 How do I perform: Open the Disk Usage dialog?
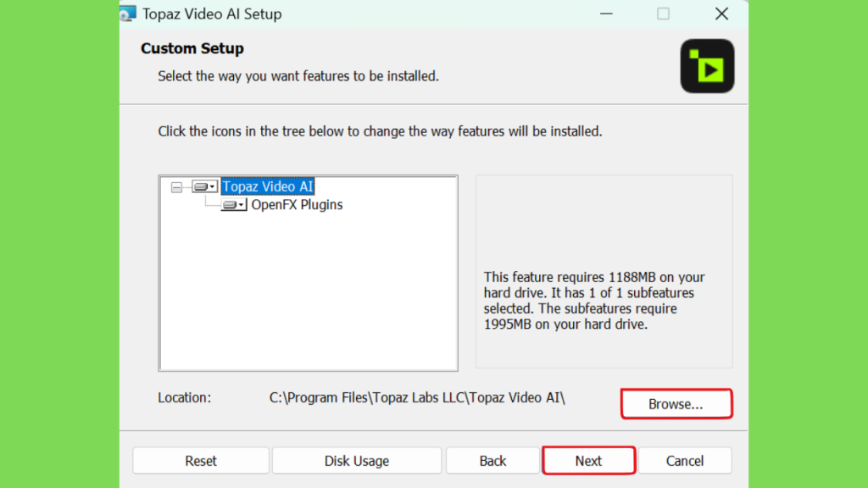(x=357, y=461)
